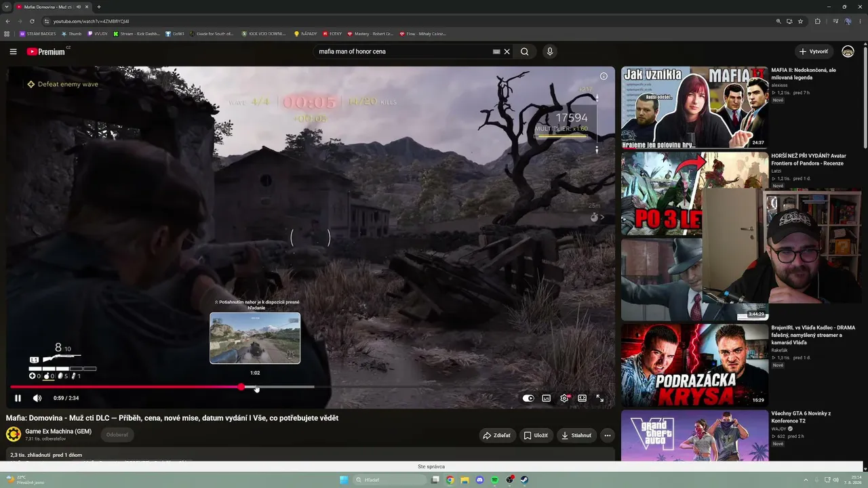This screenshot has width=868, height=488.
Task: Open 'HORŠÍ NEŽ PŘI VYDÁNÍ?' video title
Action: [x=810, y=159]
